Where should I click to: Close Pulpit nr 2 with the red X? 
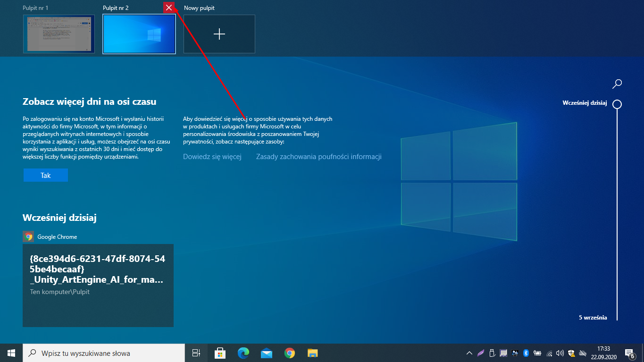(169, 8)
